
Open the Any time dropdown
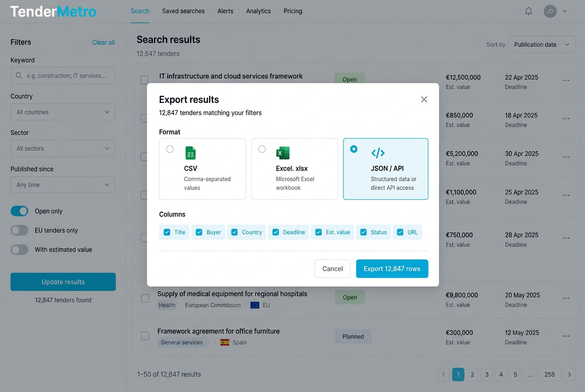point(63,185)
